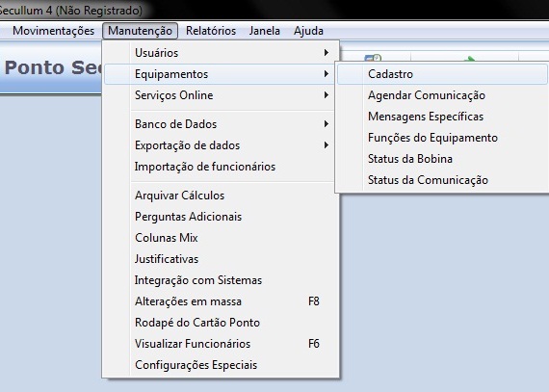
Task: Expand the Serviços Online submenu
Action: tap(221, 95)
